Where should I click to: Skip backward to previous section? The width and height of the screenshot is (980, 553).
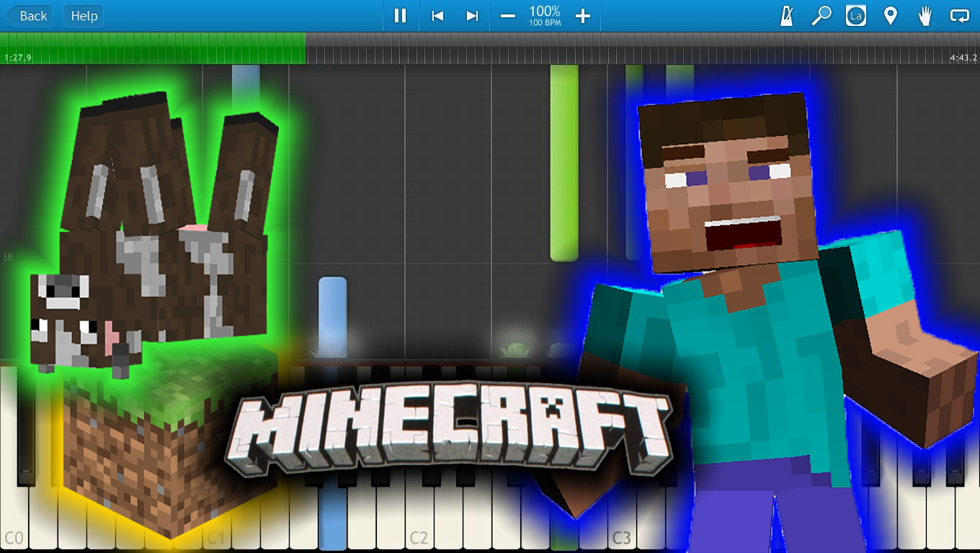437,16
